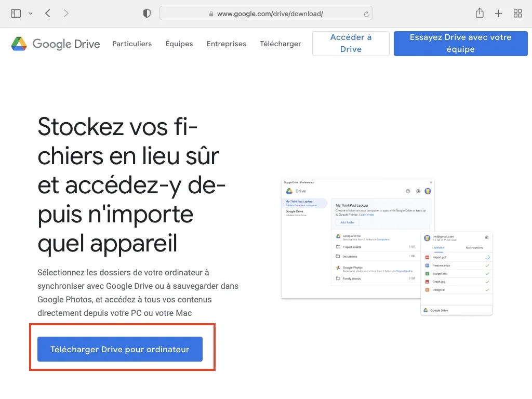This screenshot has height=399, width=532.
Task: Go forward with the forward arrow
Action: (x=66, y=14)
